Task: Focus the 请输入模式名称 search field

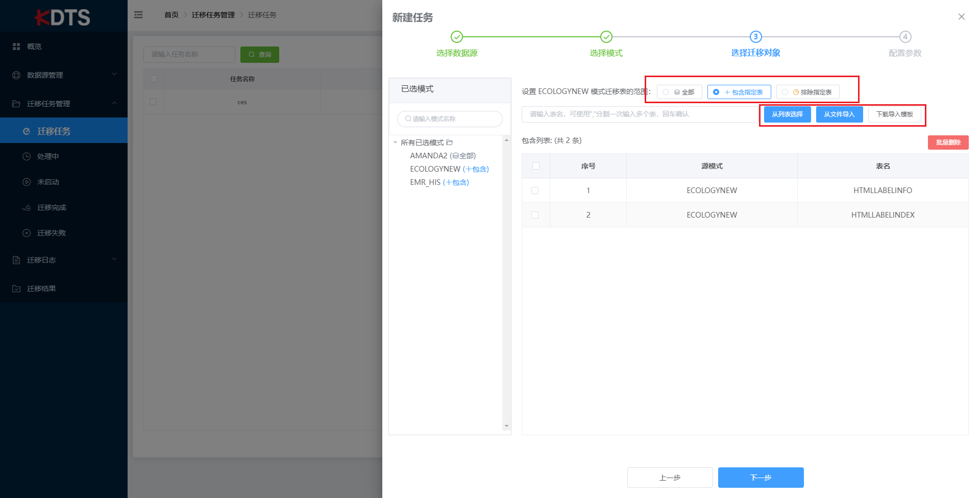Action: point(450,119)
